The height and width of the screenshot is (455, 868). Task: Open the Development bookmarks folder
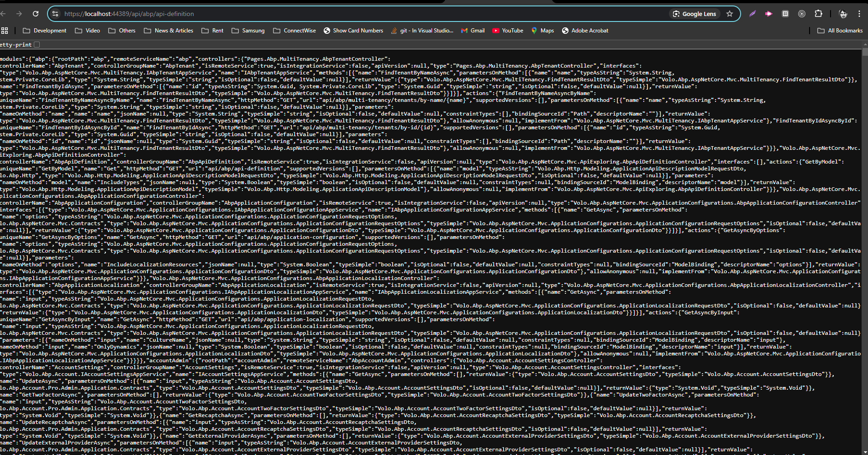tap(44, 31)
